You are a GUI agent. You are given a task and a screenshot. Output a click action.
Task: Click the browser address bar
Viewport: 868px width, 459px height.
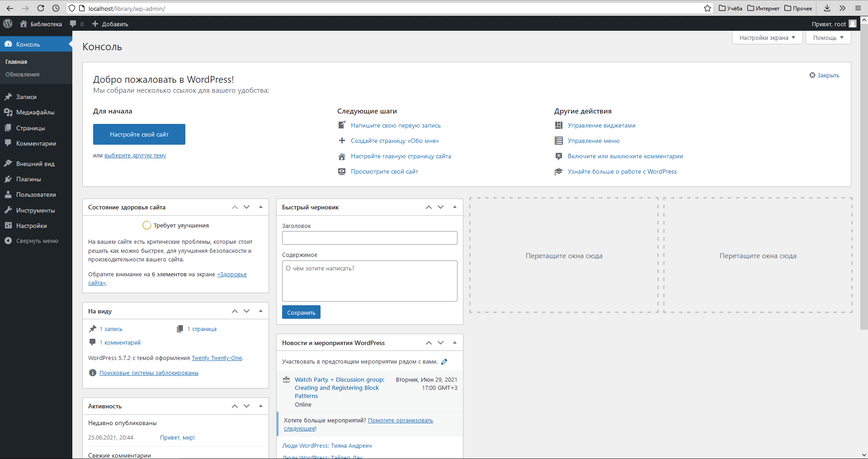[389, 8]
